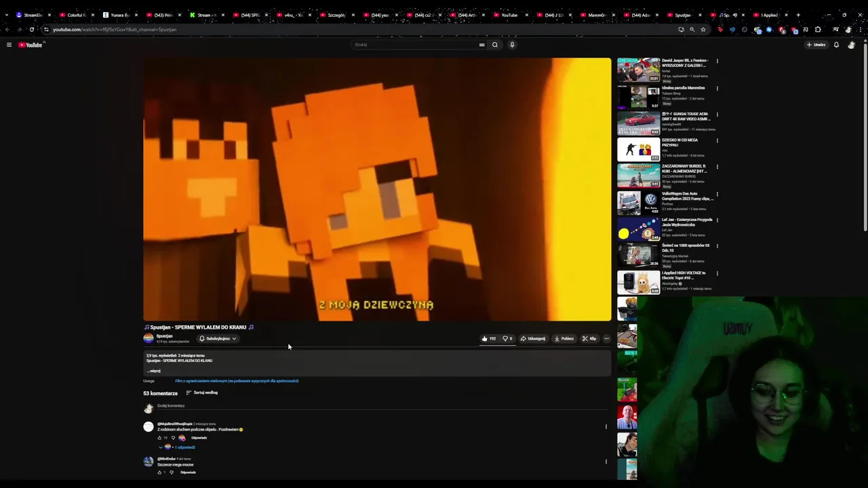This screenshot has width=868, height=488.
Task: Click the Dodaj komentarz comment field
Action: (x=382, y=406)
